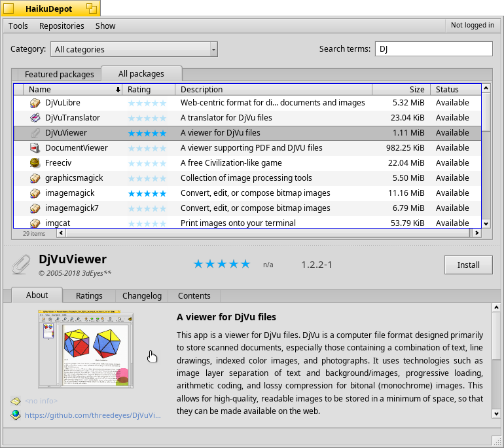This screenshot has width=504, height=448.
Task: Click the description scroll up arrow
Action: pyautogui.click(x=496, y=307)
